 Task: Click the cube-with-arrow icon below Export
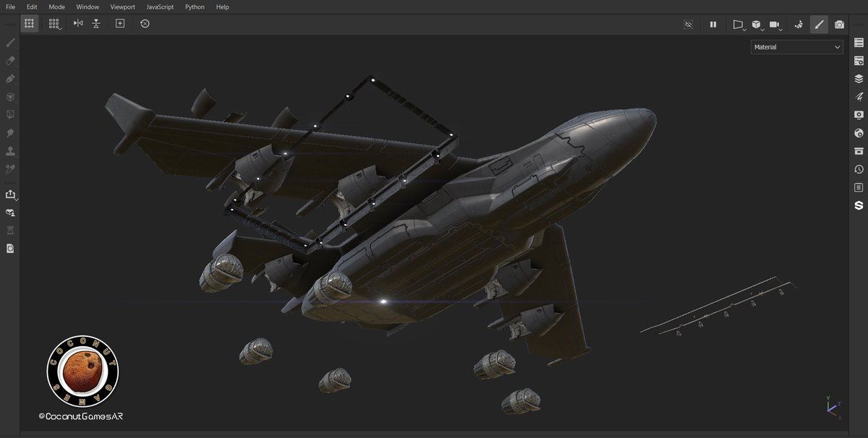click(x=10, y=212)
